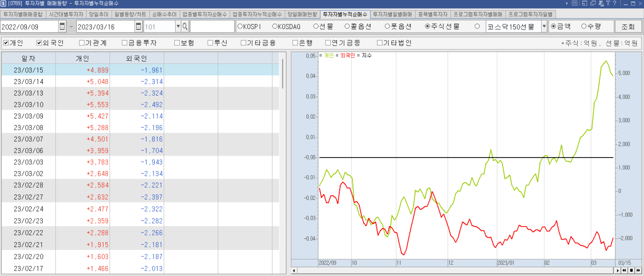Image resolution: width=644 pixels, height=276 pixels.
Task: Click the chart rewind double-arrow button
Action: point(624,270)
